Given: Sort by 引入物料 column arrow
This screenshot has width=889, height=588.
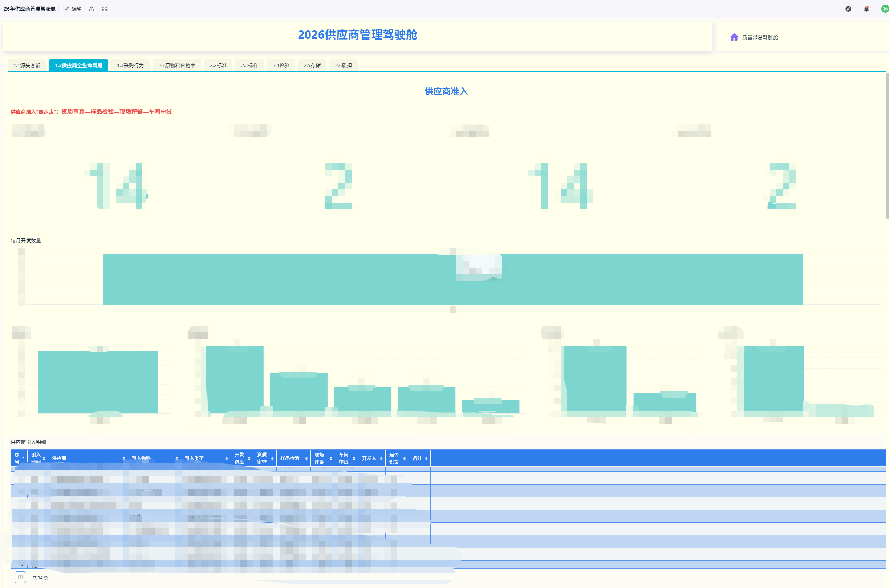Looking at the screenshot, I should [177, 458].
